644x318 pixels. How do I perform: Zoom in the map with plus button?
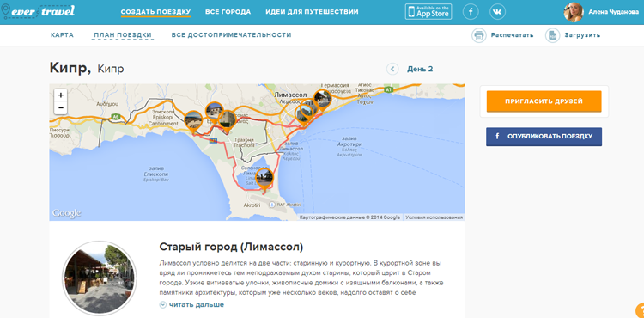(61, 95)
